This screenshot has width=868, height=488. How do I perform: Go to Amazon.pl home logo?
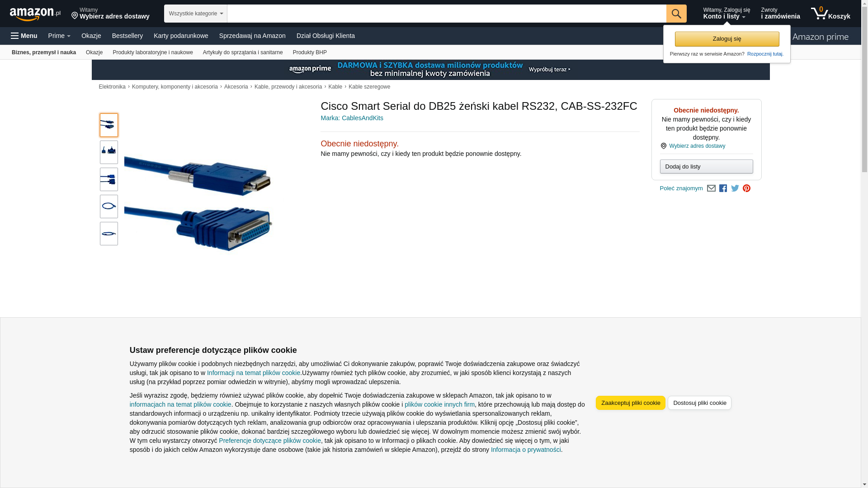click(x=35, y=14)
